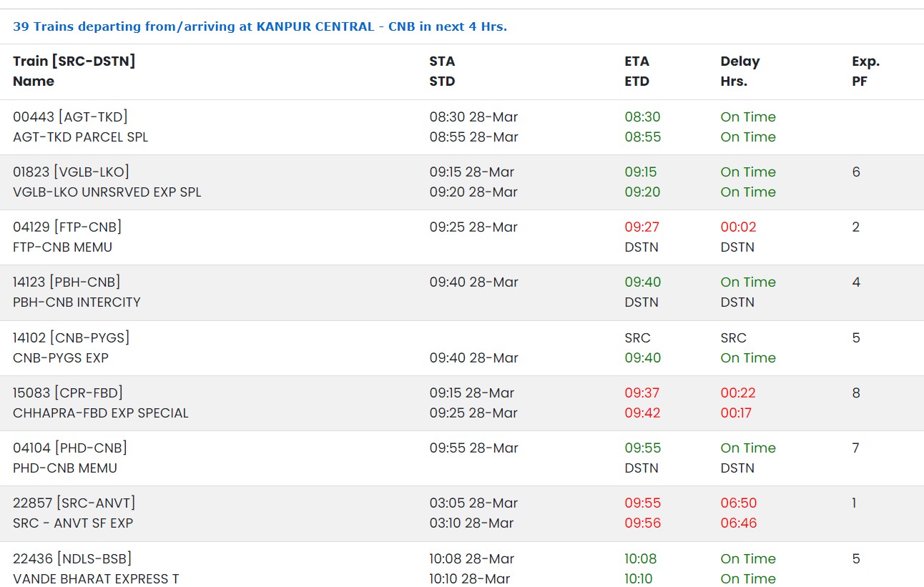Select train '14123 [PBH-CNB]'
924x587 pixels.
67,282
